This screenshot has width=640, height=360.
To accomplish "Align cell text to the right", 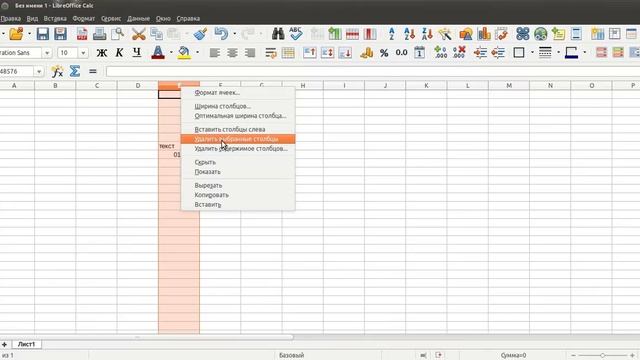I will 250,53.
